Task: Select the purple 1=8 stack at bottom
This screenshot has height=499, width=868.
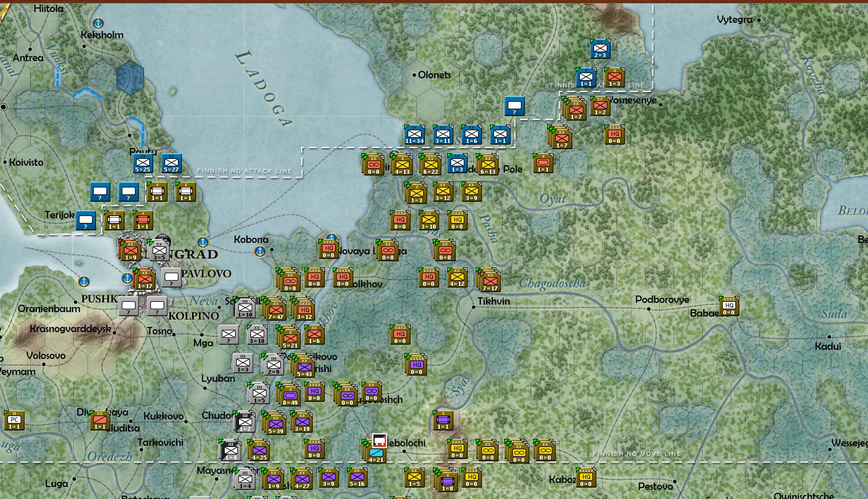Action: 446,480
